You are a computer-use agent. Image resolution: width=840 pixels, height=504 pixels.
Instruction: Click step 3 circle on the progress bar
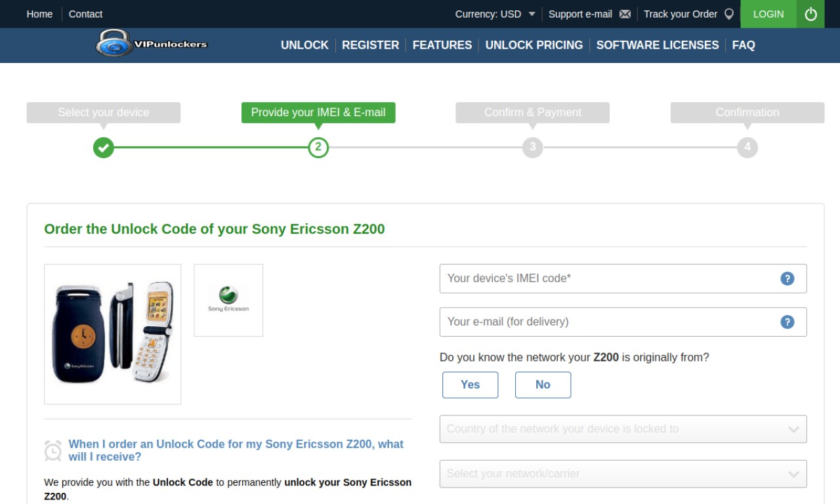point(532,147)
